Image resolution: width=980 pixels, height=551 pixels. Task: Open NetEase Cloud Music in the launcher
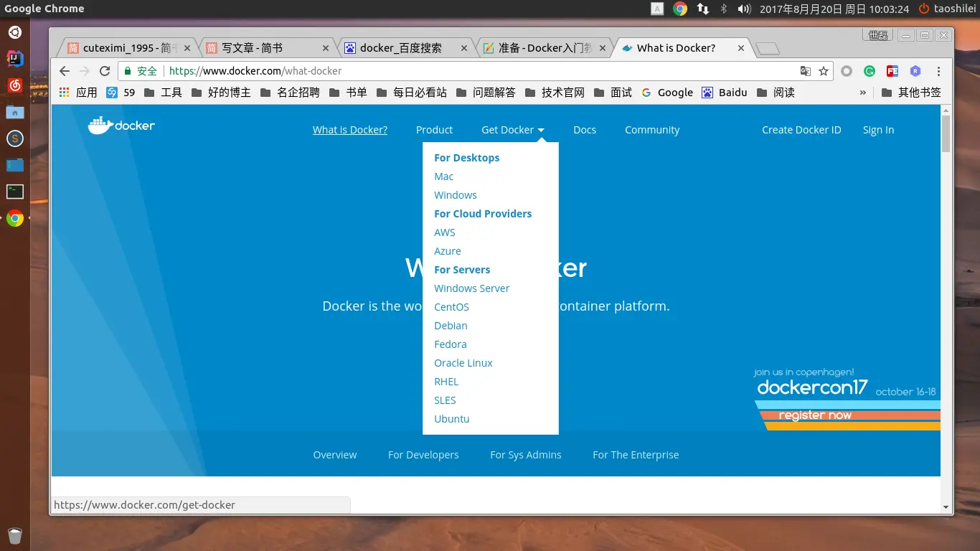point(15,85)
